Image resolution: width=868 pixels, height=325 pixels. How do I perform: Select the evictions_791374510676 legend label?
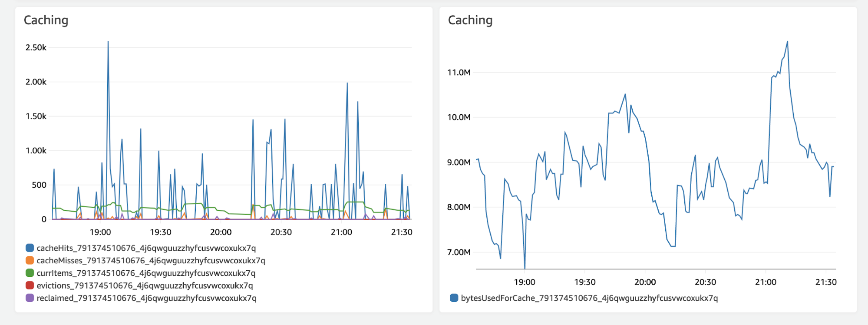click(x=145, y=285)
